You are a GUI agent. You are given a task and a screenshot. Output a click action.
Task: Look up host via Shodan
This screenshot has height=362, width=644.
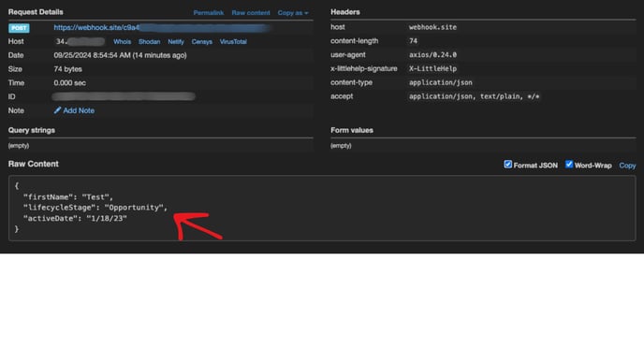coord(149,41)
